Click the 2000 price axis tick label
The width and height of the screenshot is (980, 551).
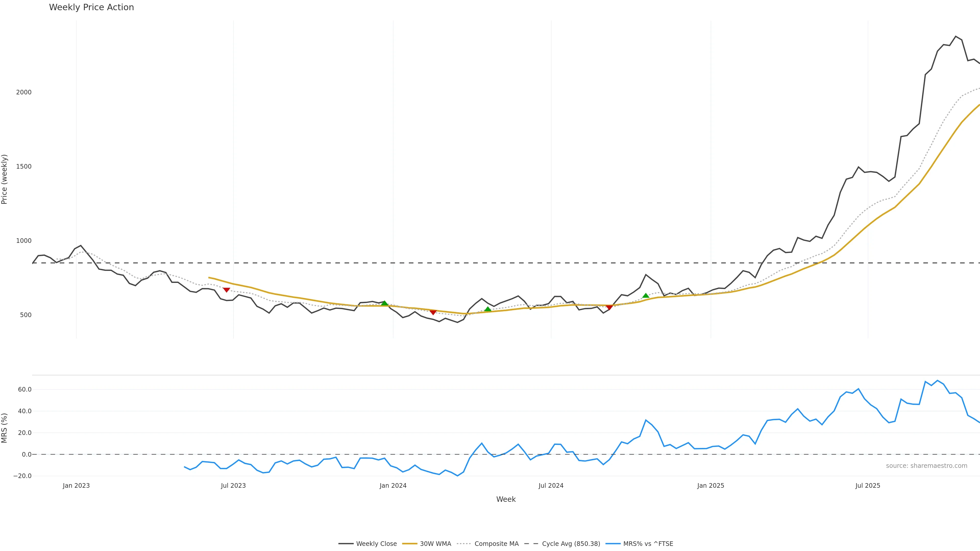point(23,92)
